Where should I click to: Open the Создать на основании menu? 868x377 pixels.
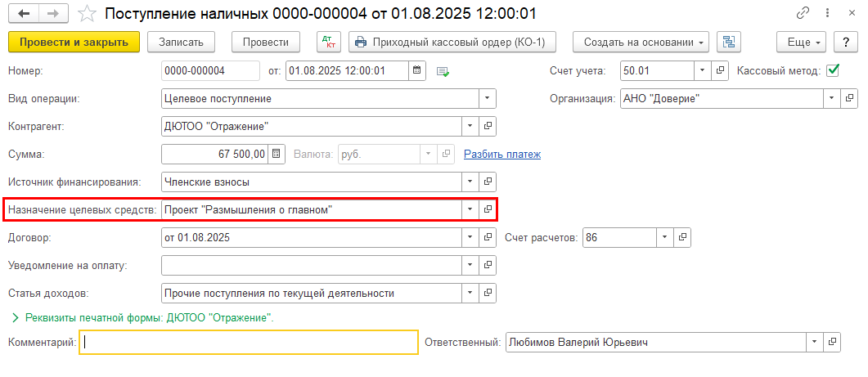point(641,42)
